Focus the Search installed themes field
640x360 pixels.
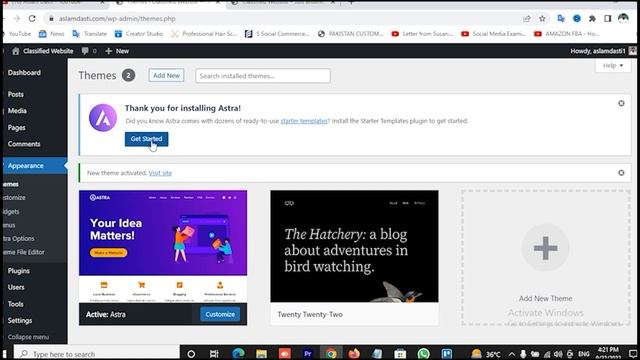[x=262, y=76]
